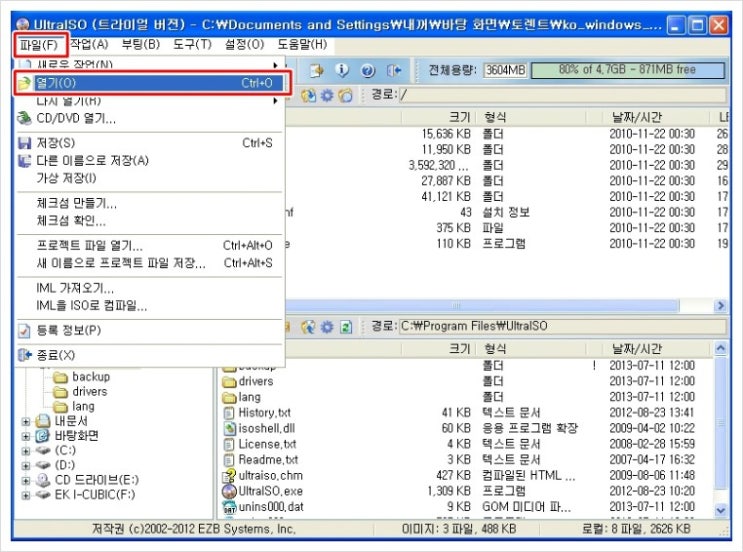Click the 전체용량 size field 3604MB

pyautogui.click(x=505, y=70)
